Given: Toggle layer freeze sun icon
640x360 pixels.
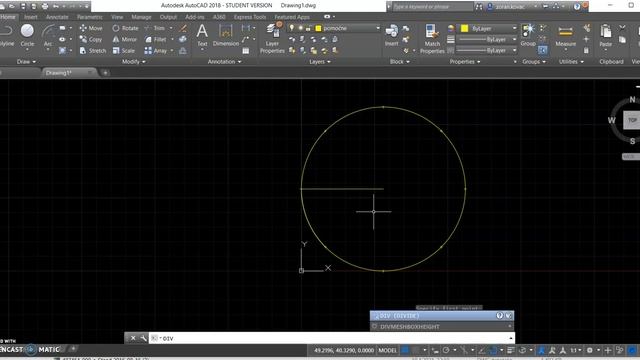Looking at the screenshot, I should point(300,28).
